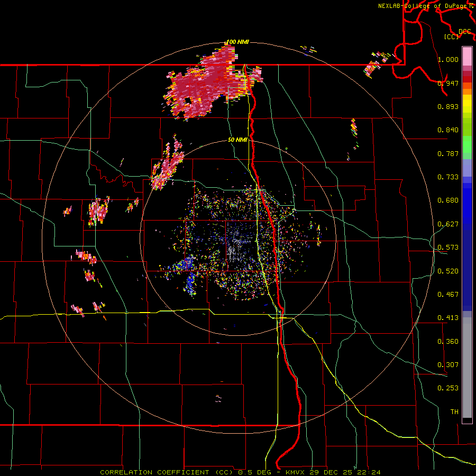
Task: Click the light pink segment of the color bar
Action: point(467,57)
